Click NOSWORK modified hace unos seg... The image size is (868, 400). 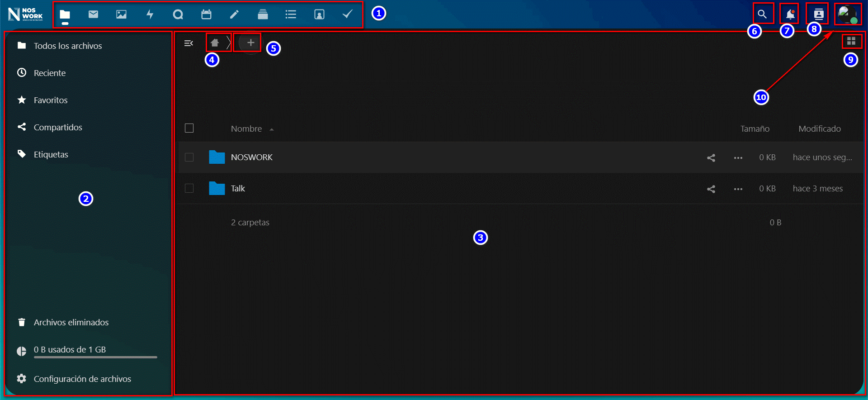822,157
